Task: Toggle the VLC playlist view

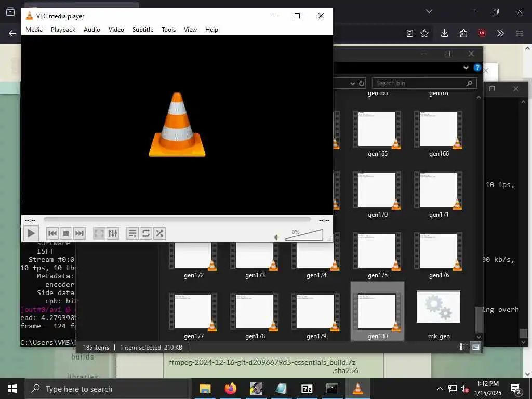Action: pyautogui.click(x=132, y=233)
